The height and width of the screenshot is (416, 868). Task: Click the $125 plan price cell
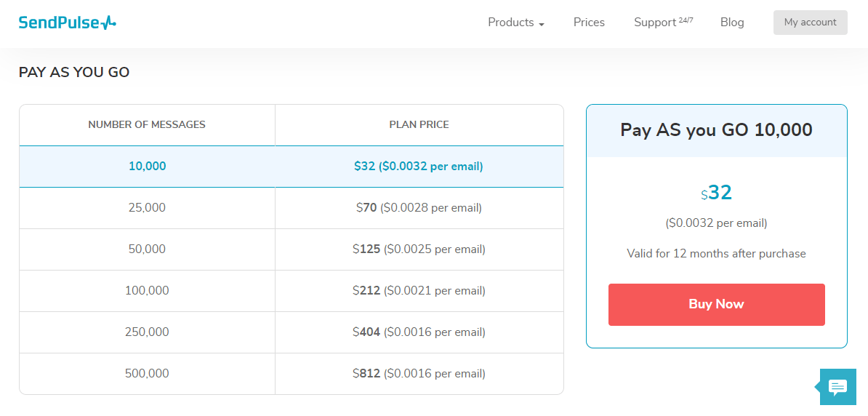coord(419,249)
